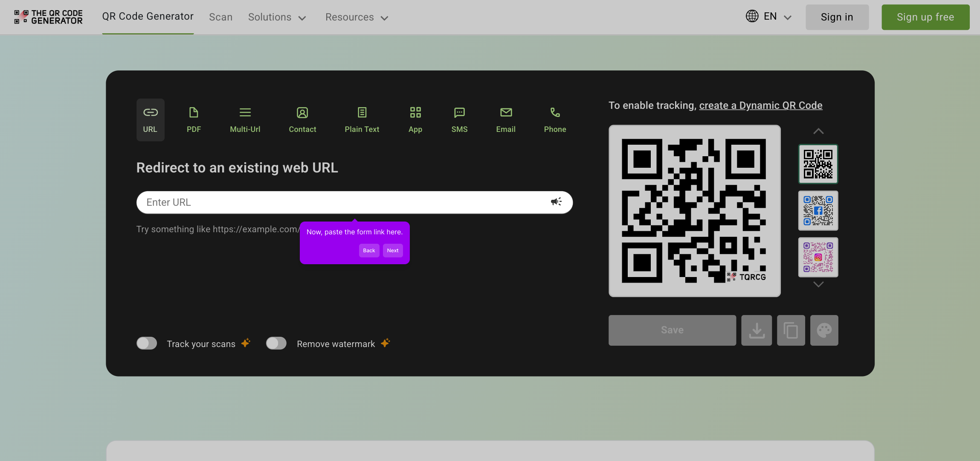
Task: Click the copy QR code icon
Action: point(791,330)
